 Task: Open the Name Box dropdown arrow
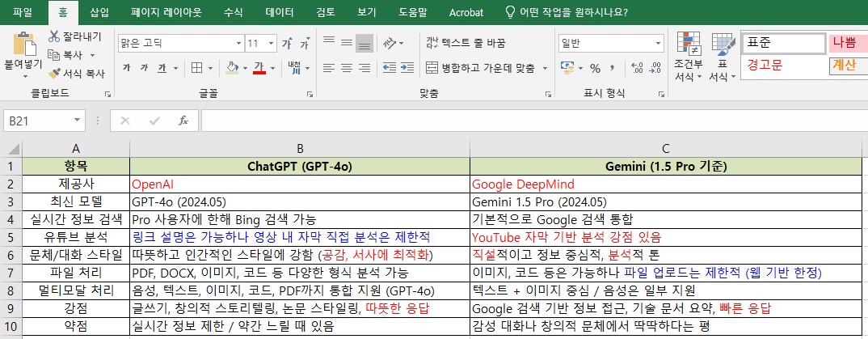tap(78, 121)
